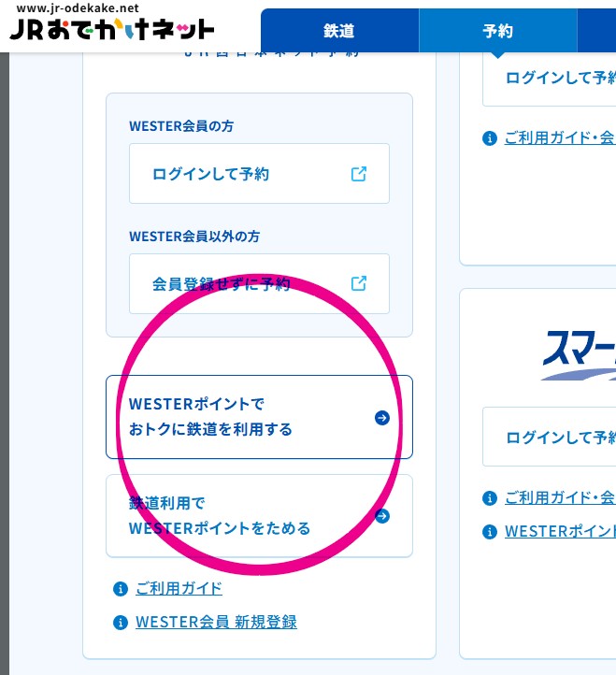Image resolution: width=616 pixels, height=675 pixels.
Task: Open ご利用ガイド・会 link in top right panel
Action: point(560,137)
